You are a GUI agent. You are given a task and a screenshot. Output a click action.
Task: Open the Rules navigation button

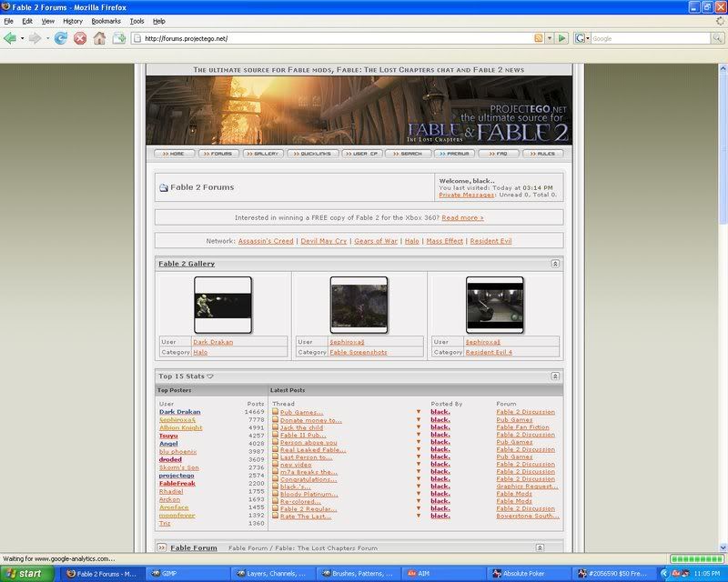point(542,154)
